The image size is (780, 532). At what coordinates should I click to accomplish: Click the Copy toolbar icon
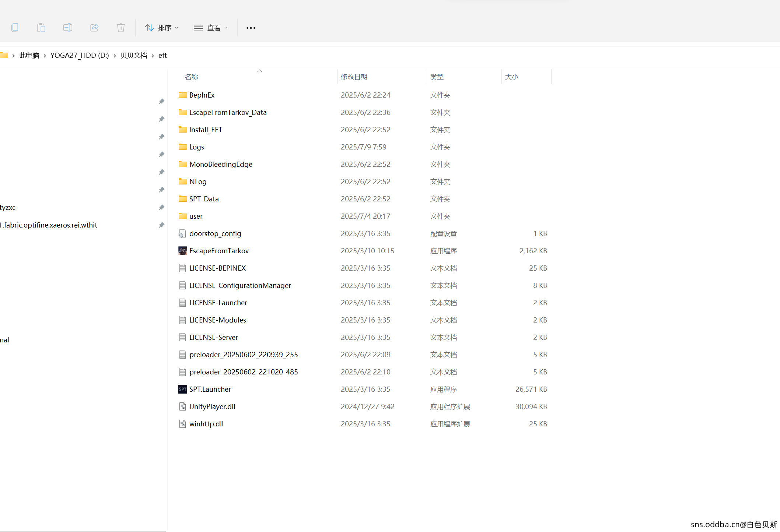pyautogui.click(x=15, y=28)
